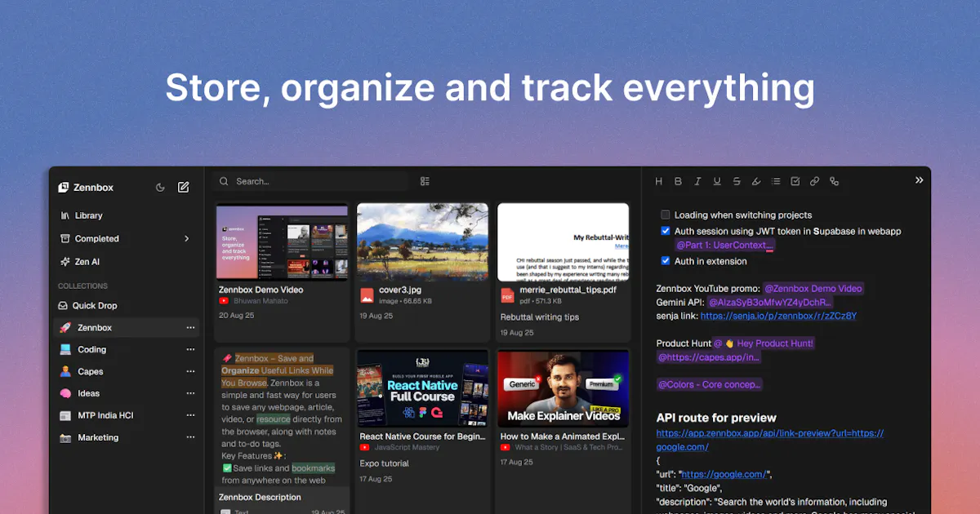This screenshot has height=514, width=980.
Task: Click the search magnifier icon
Action: click(225, 181)
